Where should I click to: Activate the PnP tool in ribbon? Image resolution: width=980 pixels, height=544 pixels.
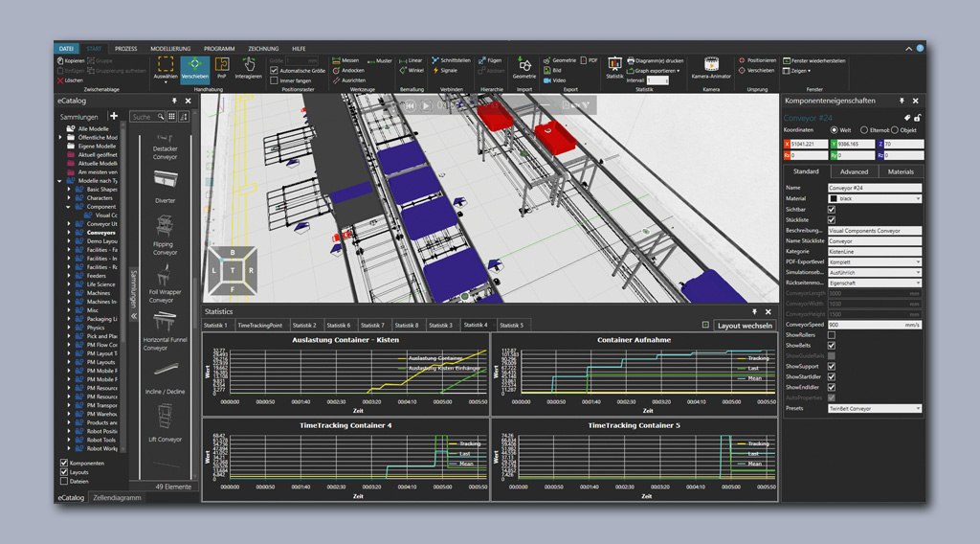coord(222,67)
